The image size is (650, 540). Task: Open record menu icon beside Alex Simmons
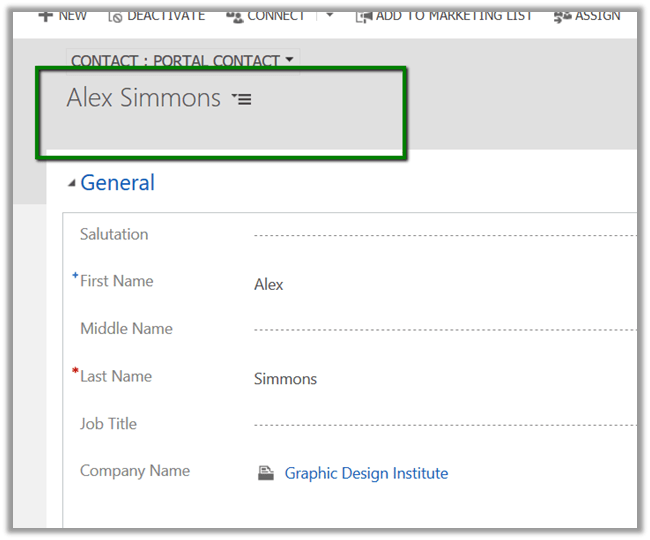click(x=241, y=99)
